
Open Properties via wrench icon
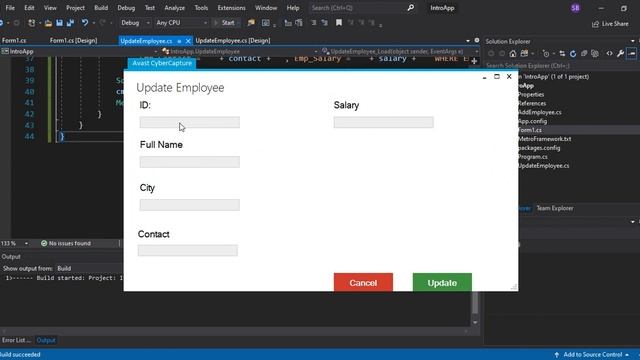click(x=620, y=53)
